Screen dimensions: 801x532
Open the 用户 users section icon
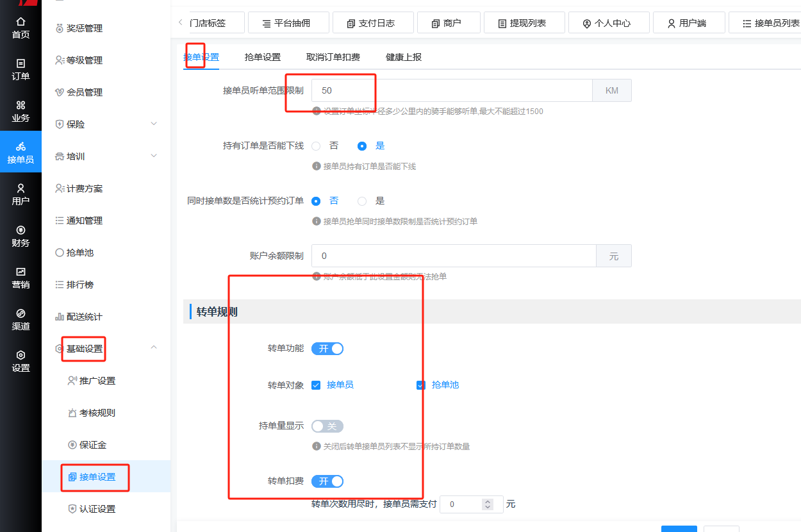(x=21, y=188)
